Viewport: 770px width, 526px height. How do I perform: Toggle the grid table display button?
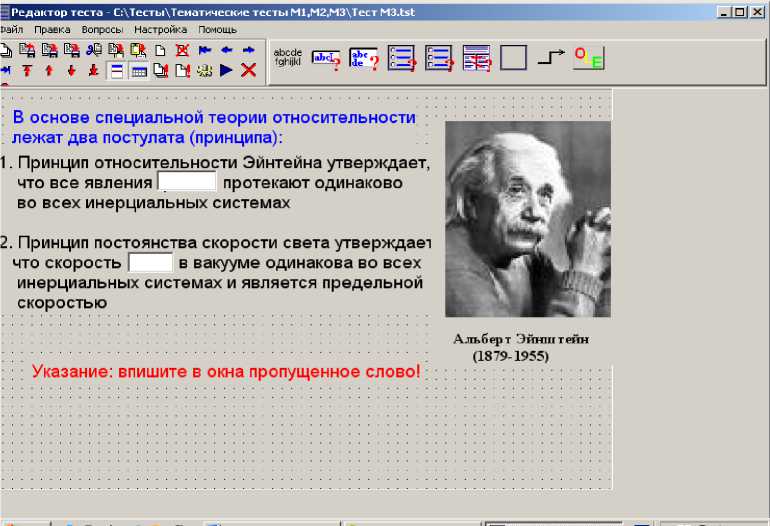[139, 72]
